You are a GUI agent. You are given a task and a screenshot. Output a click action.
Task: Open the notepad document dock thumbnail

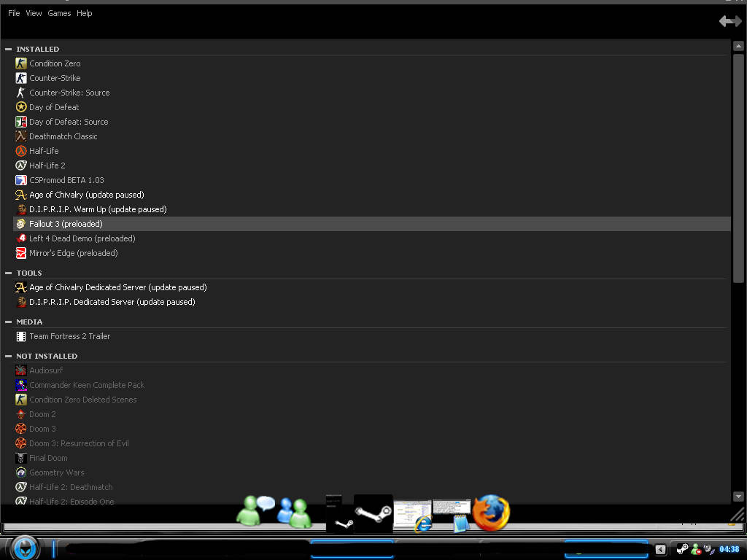452,516
